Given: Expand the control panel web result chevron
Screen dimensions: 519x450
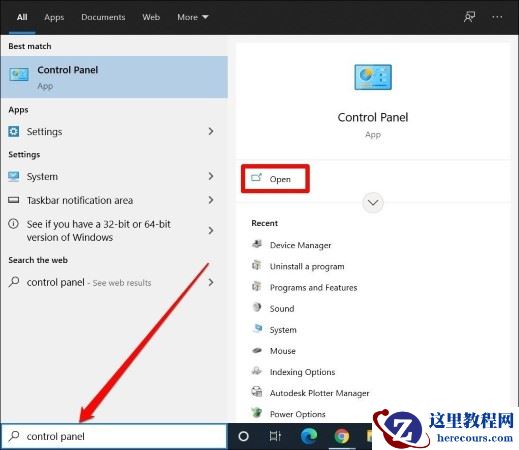Looking at the screenshot, I should coord(211,282).
